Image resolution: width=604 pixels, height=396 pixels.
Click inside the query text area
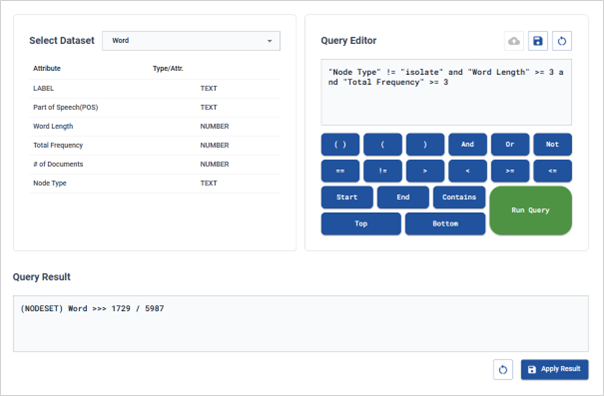446,92
